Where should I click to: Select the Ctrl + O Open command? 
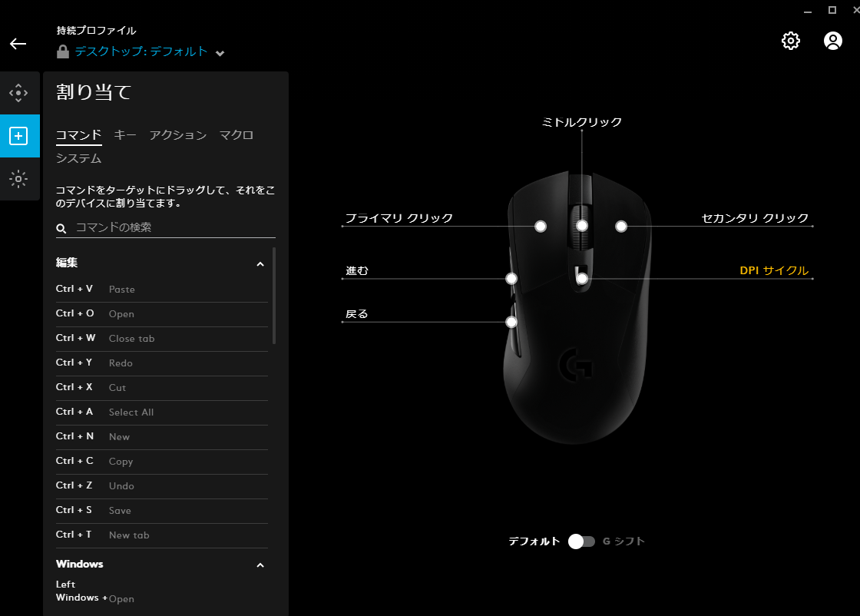pyautogui.click(x=162, y=313)
